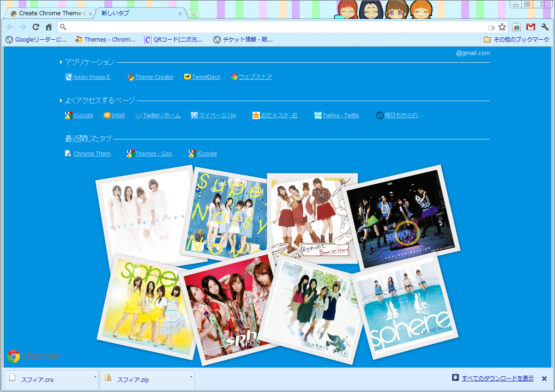Screen dimensions: 555x392
Task: Open the IE Tab extension icon
Action: (x=517, y=27)
